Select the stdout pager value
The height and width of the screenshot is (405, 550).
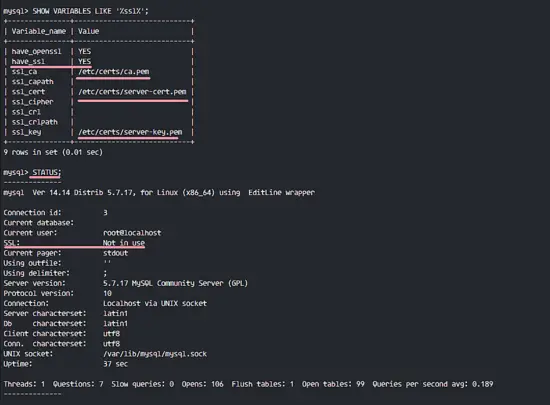115,253
